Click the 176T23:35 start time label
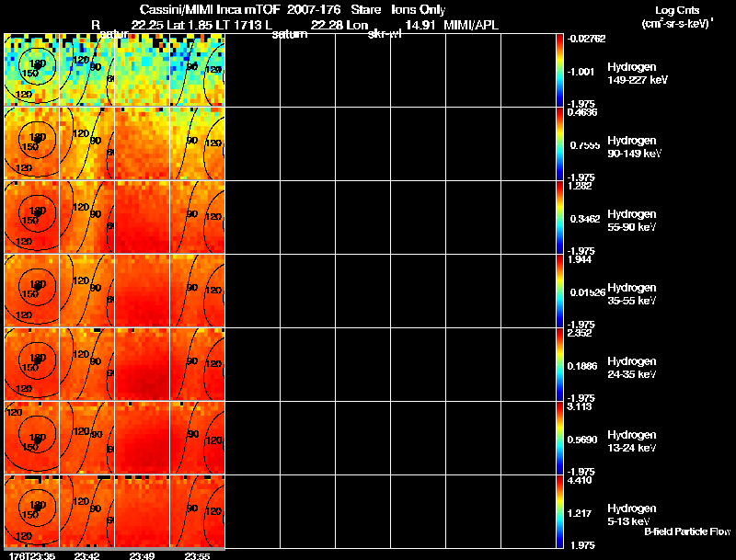This screenshot has height=560, width=736. 29,554
